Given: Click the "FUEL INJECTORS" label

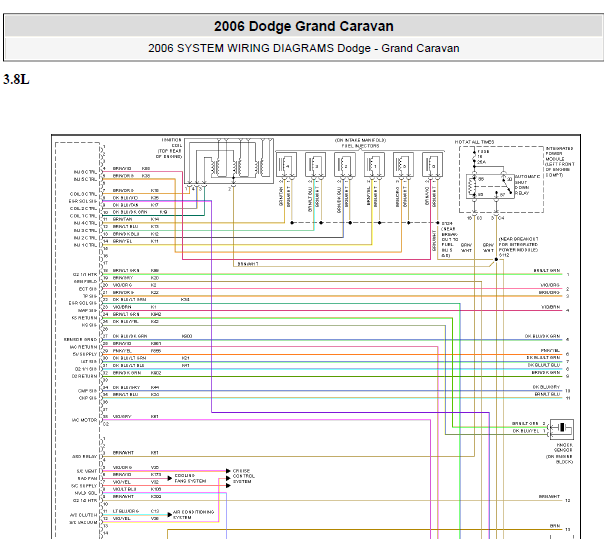Looking at the screenshot, I should 360,146.
